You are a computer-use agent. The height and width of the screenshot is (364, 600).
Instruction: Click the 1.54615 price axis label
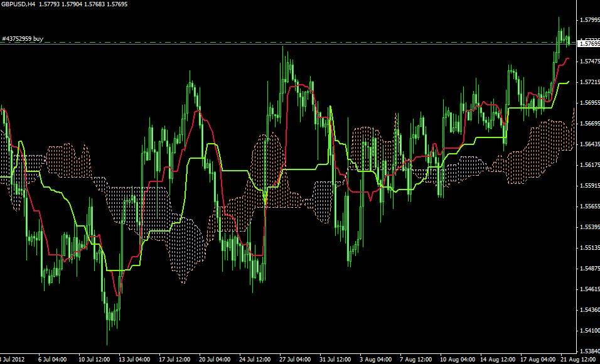tap(590, 289)
